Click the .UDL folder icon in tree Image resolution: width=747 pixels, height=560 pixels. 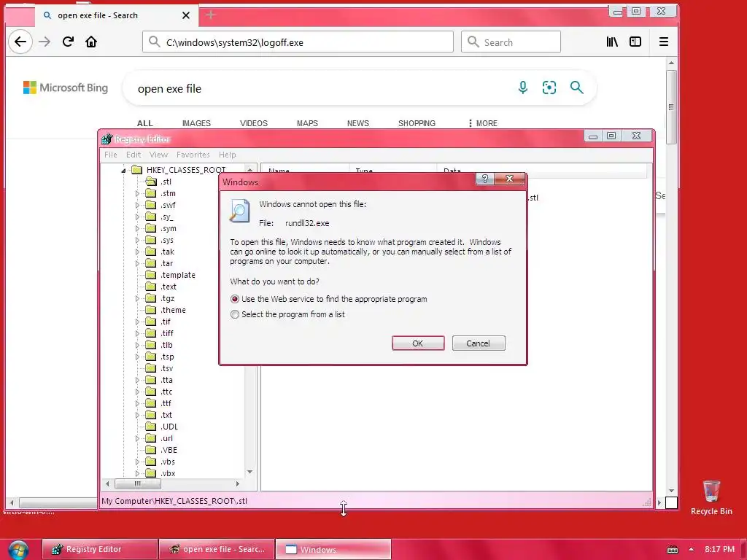click(x=150, y=427)
